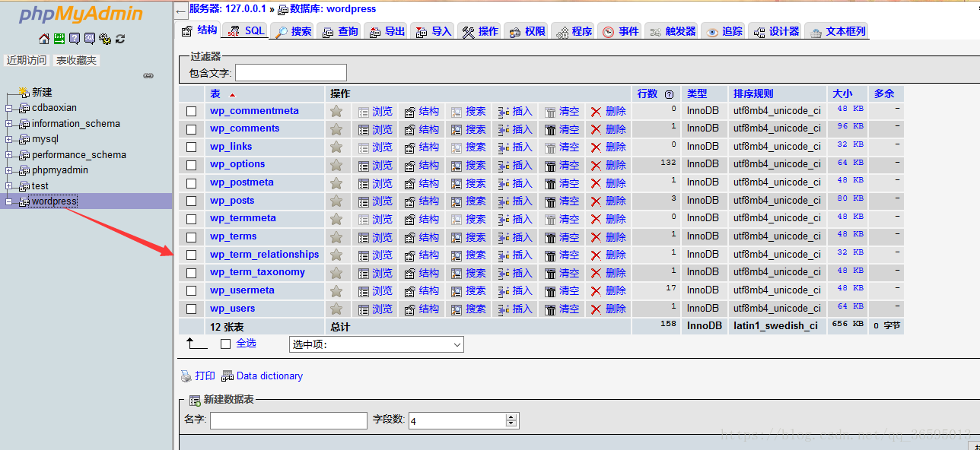Click the Exit logout icon

59,39
